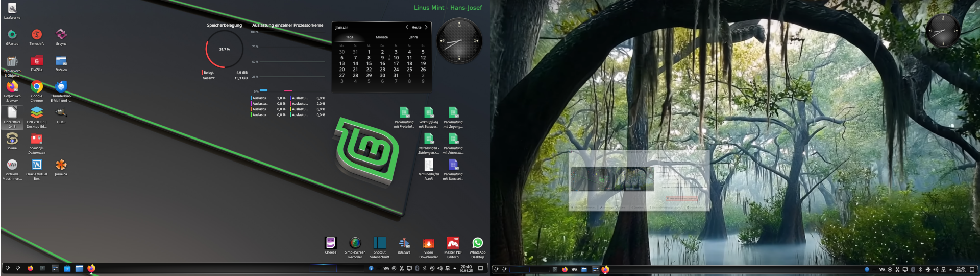
Task: Launch Timeshift from the desktop
Action: [37, 35]
